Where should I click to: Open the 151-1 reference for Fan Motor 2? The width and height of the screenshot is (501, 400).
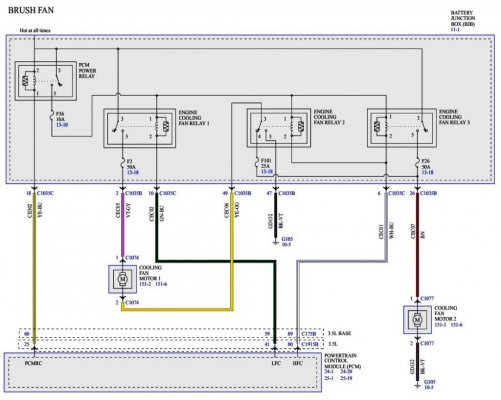(x=440, y=325)
